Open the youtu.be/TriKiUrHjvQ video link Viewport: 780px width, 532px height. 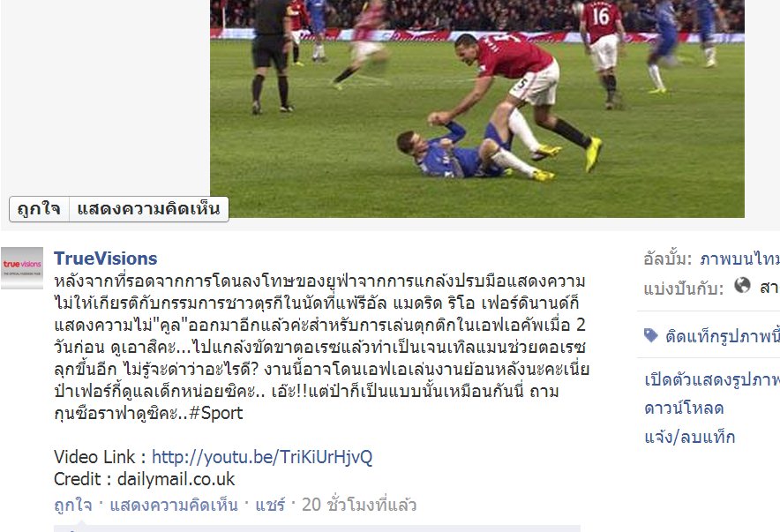pyautogui.click(x=262, y=457)
